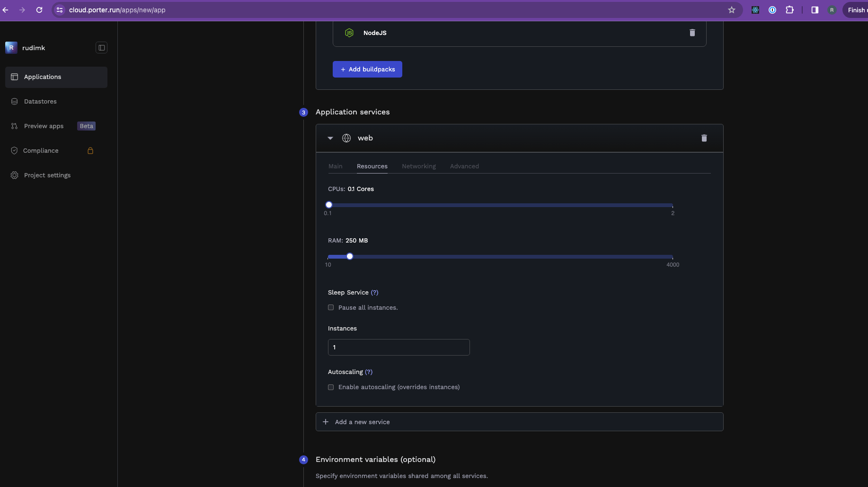Switch to the Networking tab
This screenshot has height=487, width=868.
[419, 166]
